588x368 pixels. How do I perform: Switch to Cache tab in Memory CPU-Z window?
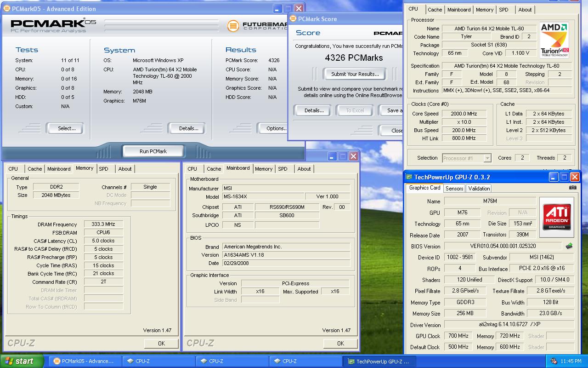click(34, 169)
